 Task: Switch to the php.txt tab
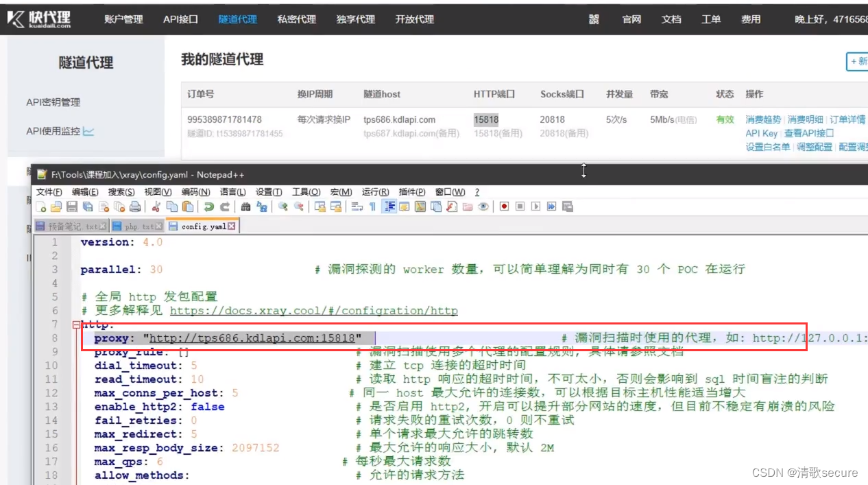tap(137, 226)
